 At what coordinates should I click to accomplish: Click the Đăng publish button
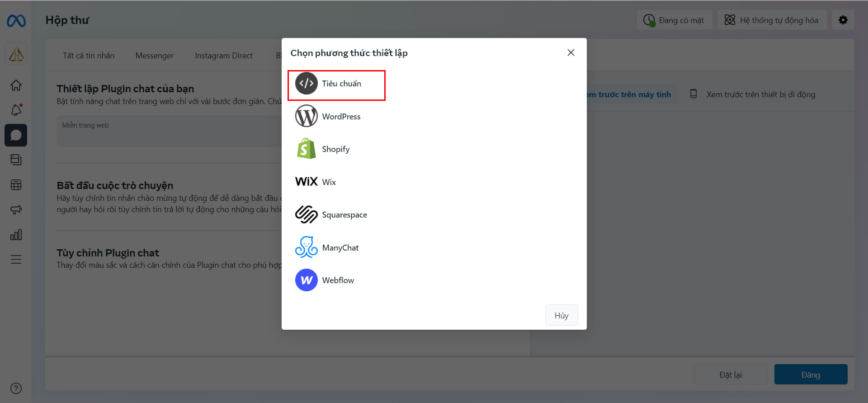pos(811,375)
